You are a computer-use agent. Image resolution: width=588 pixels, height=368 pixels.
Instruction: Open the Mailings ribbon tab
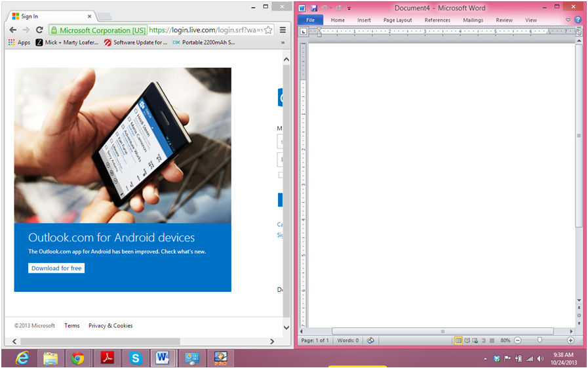click(473, 20)
